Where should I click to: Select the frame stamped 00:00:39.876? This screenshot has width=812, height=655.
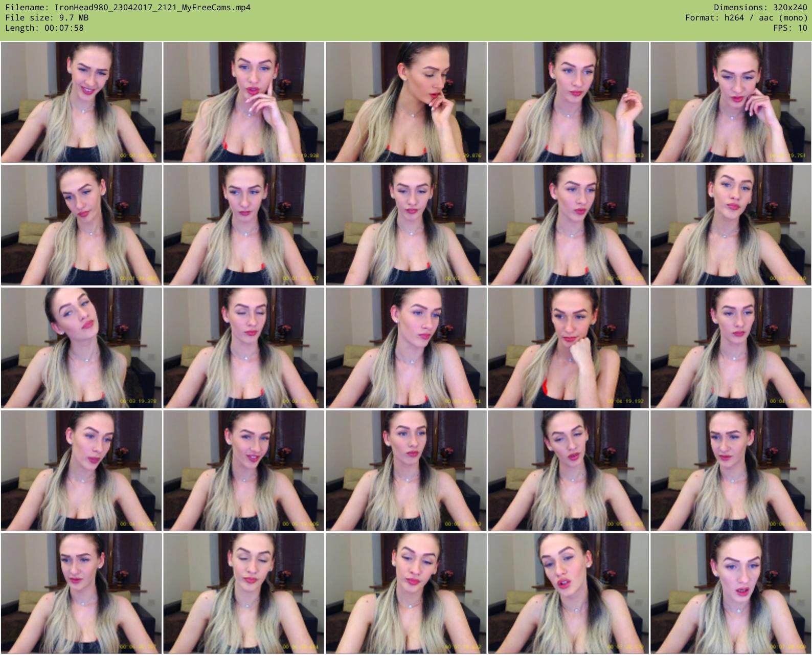[406, 102]
